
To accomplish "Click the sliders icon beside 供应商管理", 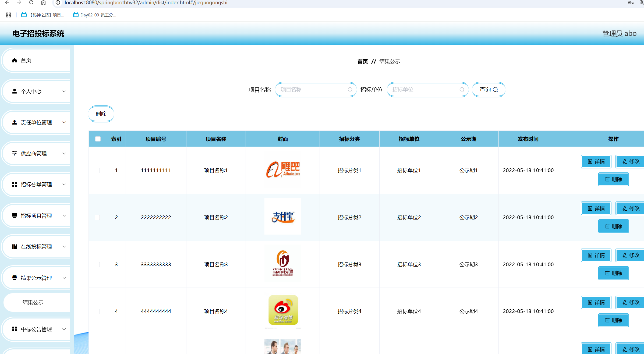I will pyautogui.click(x=15, y=153).
